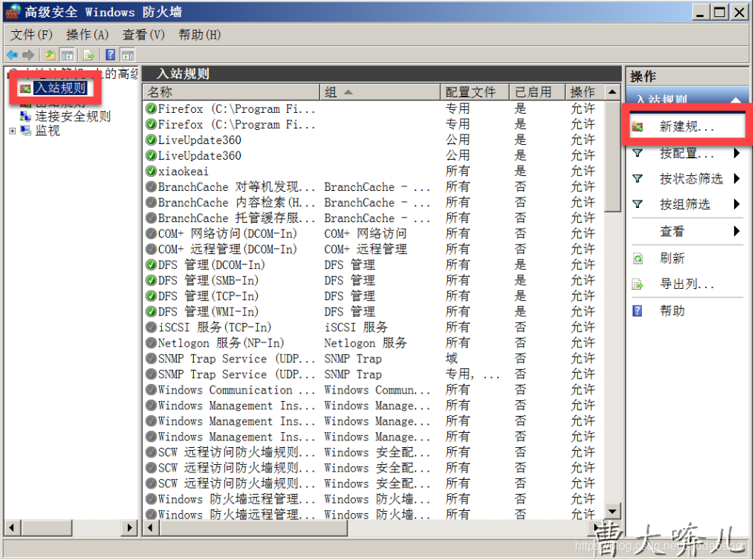
Task: Select the xiaokeai rule
Action: point(373,171)
